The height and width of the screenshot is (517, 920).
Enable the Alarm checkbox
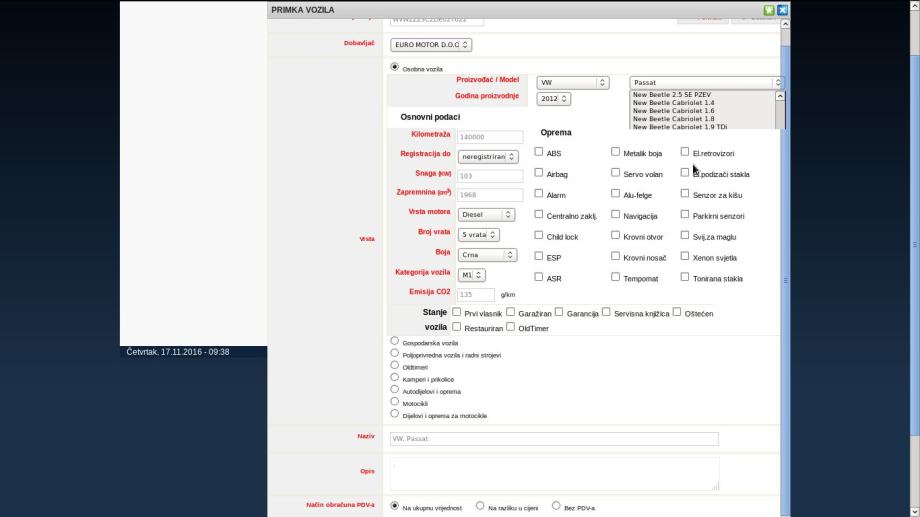click(x=539, y=194)
